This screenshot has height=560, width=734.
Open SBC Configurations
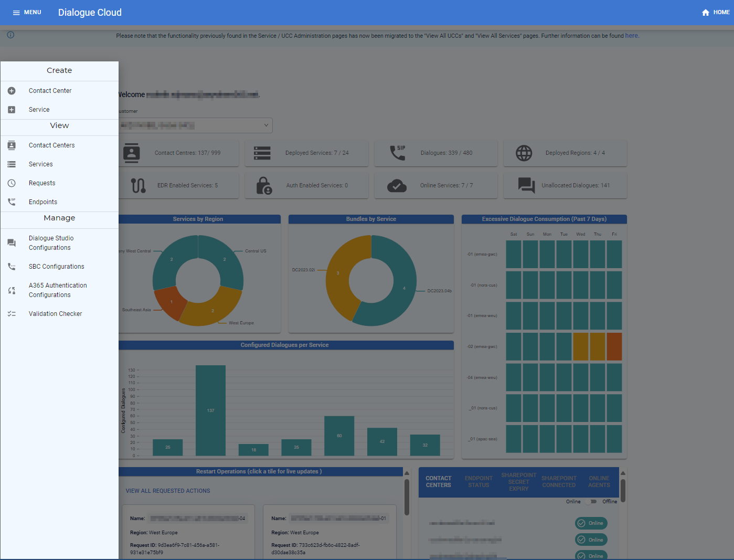coord(59,267)
